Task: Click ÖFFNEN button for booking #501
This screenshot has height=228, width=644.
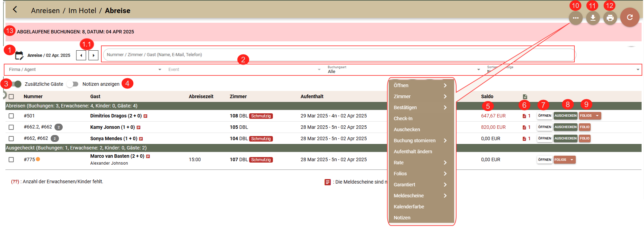Action: [544, 116]
